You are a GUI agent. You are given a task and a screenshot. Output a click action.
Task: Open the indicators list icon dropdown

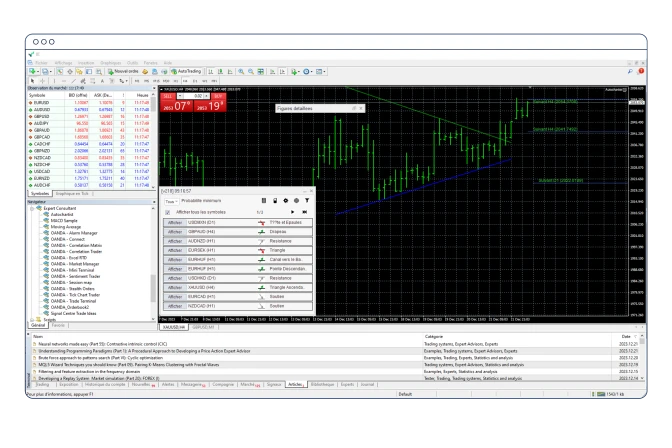295,72
